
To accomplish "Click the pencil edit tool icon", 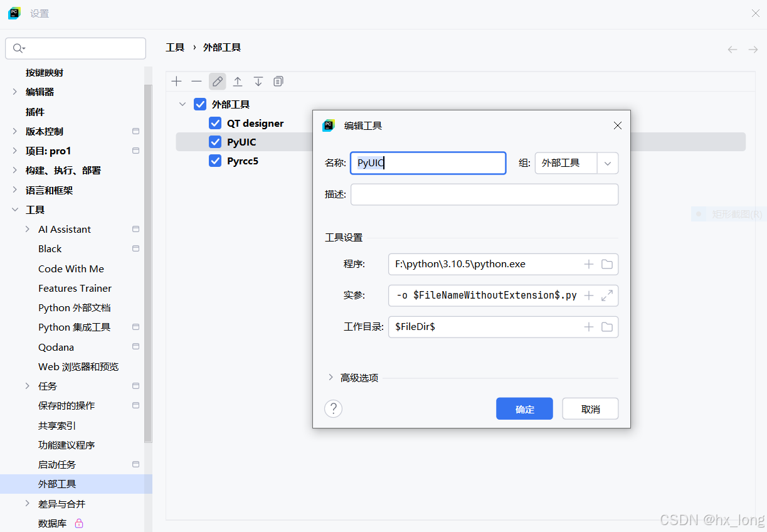I will tap(218, 82).
